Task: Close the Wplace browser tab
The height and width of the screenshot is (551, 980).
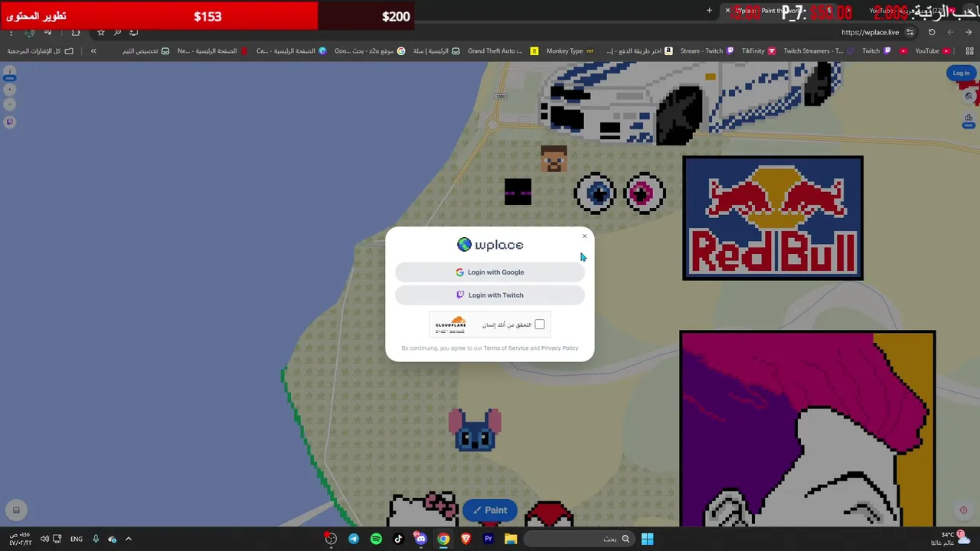Action: pos(727,11)
